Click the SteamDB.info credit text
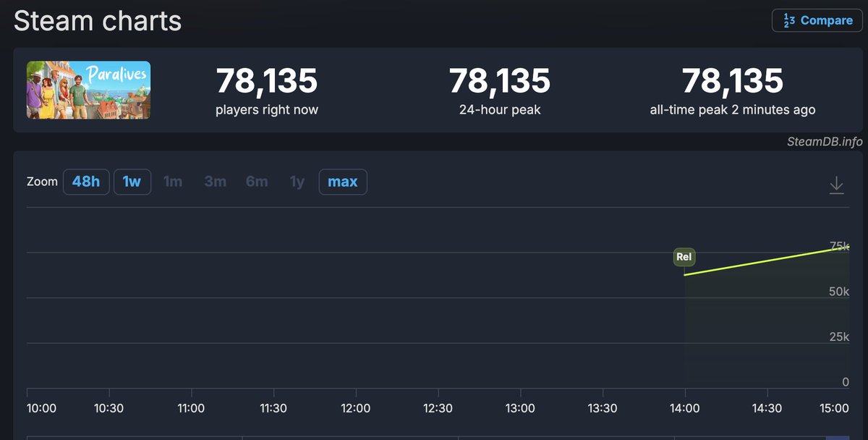The image size is (868, 440). [825, 142]
